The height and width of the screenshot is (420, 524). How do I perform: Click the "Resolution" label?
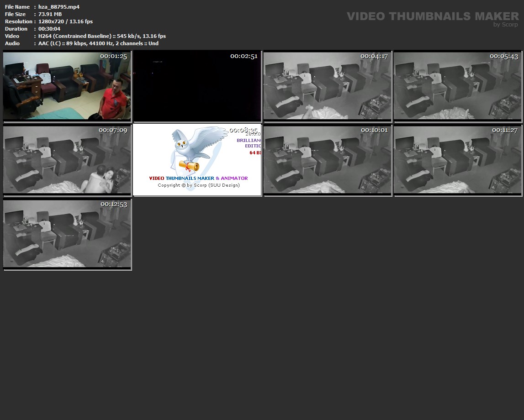[x=19, y=21]
